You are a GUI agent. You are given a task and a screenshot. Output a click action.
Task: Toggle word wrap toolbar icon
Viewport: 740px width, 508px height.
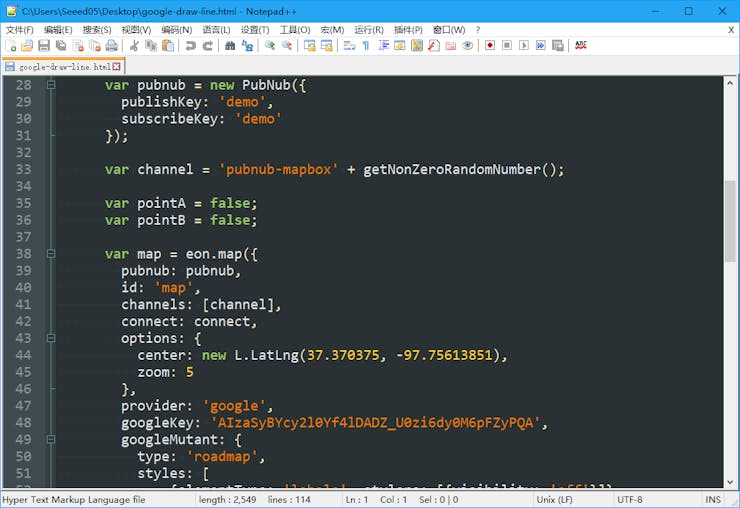(x=349, y=45)
